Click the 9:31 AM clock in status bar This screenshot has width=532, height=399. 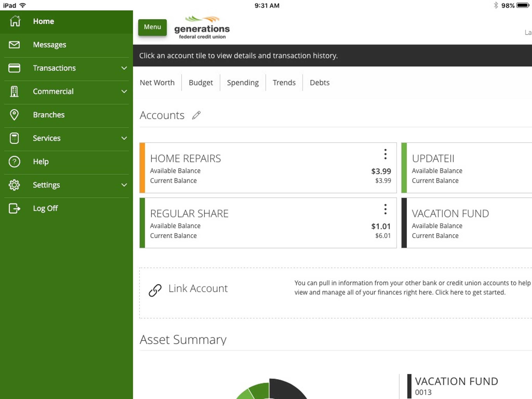tap(267, 5)
